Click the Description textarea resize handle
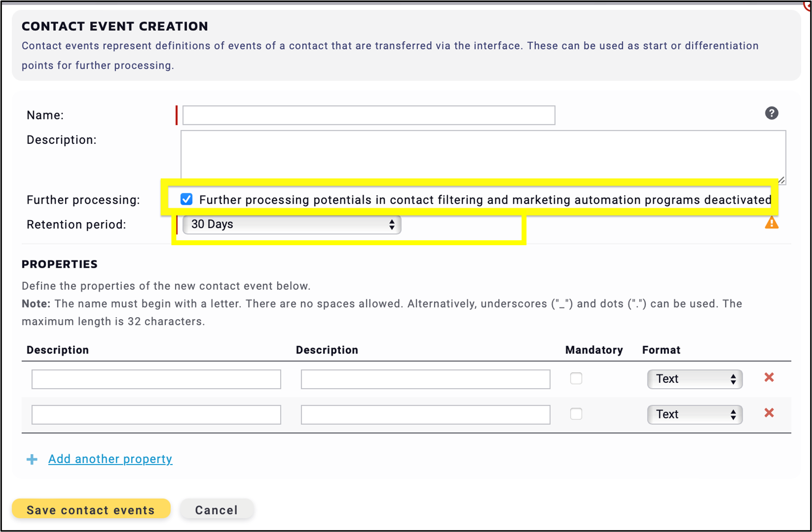This screenshot has width=812, height=532. click(782, 180)
